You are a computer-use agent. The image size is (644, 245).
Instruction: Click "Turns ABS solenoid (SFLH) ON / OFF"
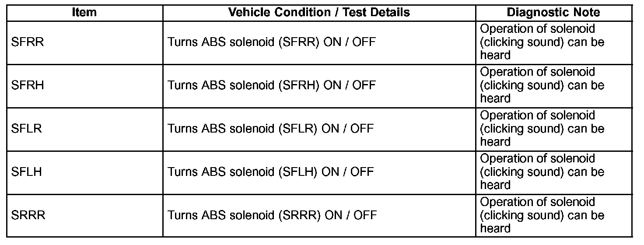tap(271, 172)
